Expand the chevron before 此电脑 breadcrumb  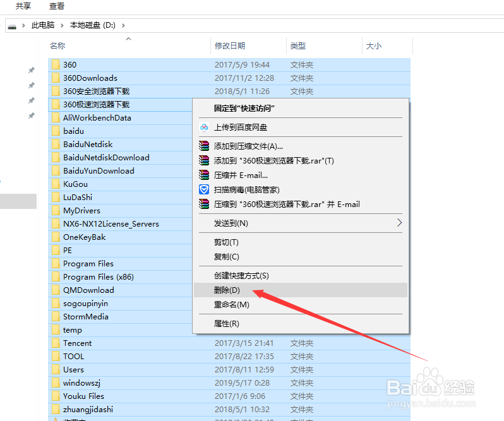(23, 25)
